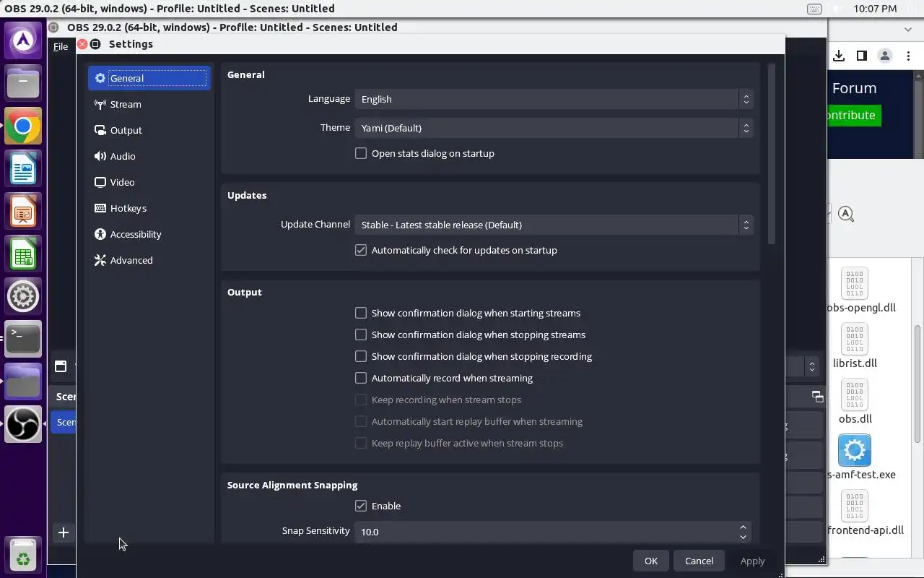
Task: Launch LibreOffice Writer from the dock
Action: pyautogui.click(x=23, y=170)
